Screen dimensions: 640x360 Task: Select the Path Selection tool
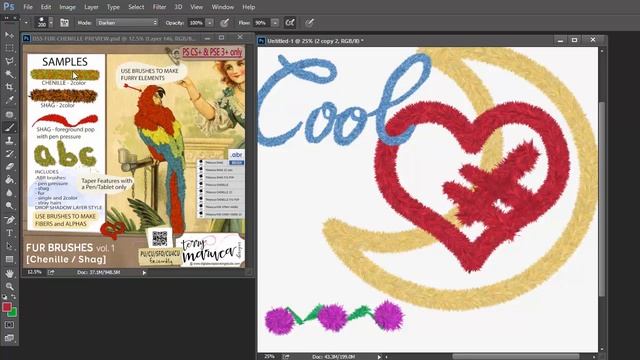click(9, 246)
